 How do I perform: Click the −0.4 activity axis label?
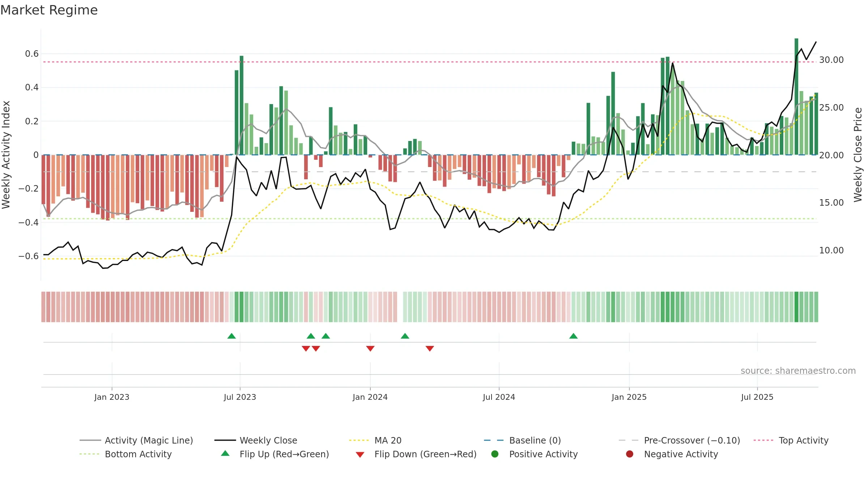click(x=29, y=222)
